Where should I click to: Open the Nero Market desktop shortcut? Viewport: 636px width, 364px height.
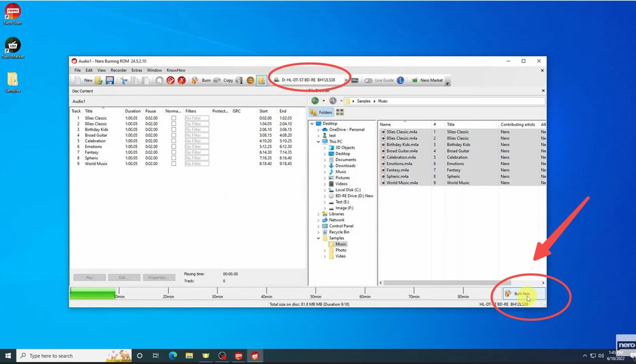13,48
